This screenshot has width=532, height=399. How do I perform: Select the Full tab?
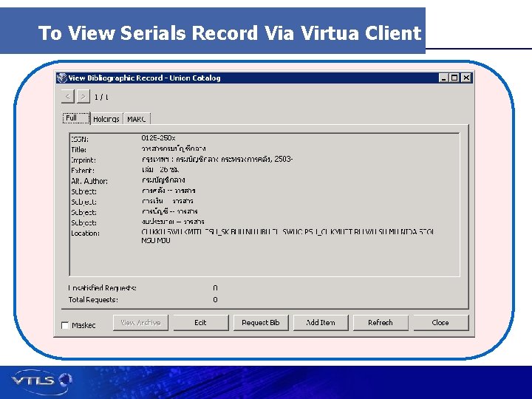coord(76,118)
